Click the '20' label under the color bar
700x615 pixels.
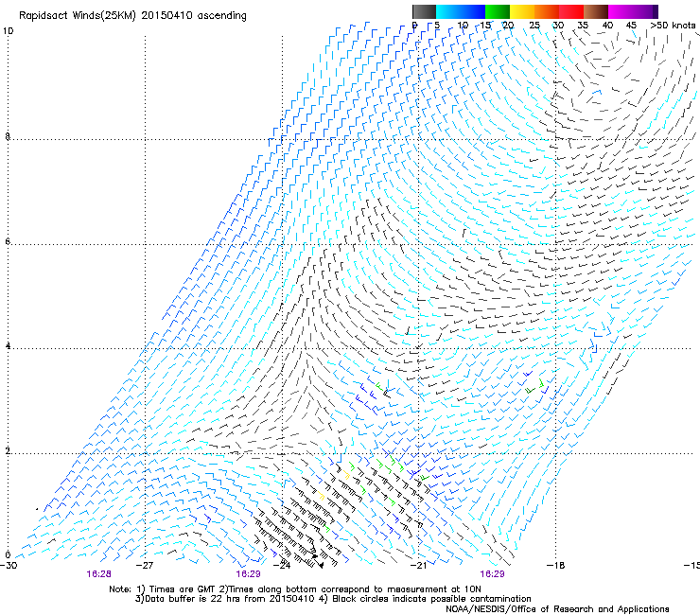click(508, 26)
